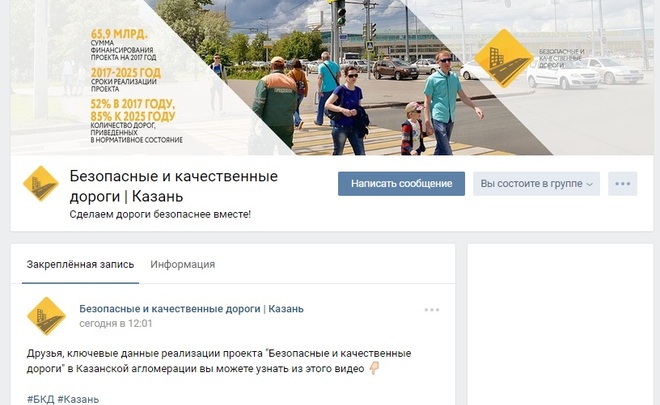Viewport: 660px width, 405px height.
Task: Select 'Закреплённая запись' tab
Action: pos(80,264)
